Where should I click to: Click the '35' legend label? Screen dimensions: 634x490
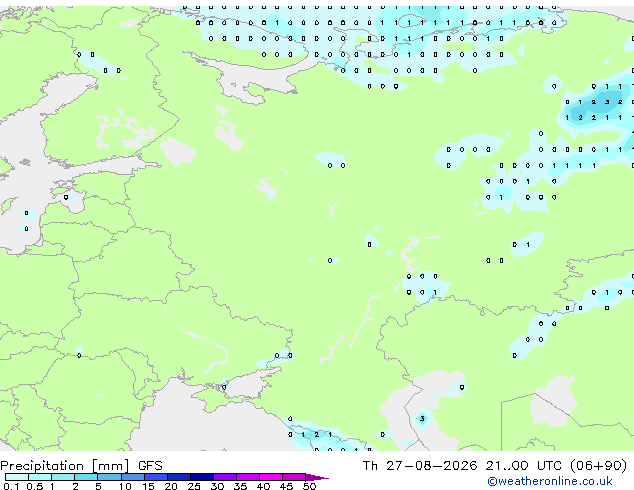(241, 486)
